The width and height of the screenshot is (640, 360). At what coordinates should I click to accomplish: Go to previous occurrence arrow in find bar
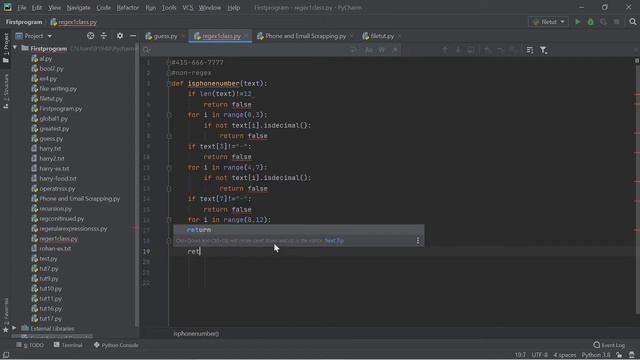tap(445, 50)
